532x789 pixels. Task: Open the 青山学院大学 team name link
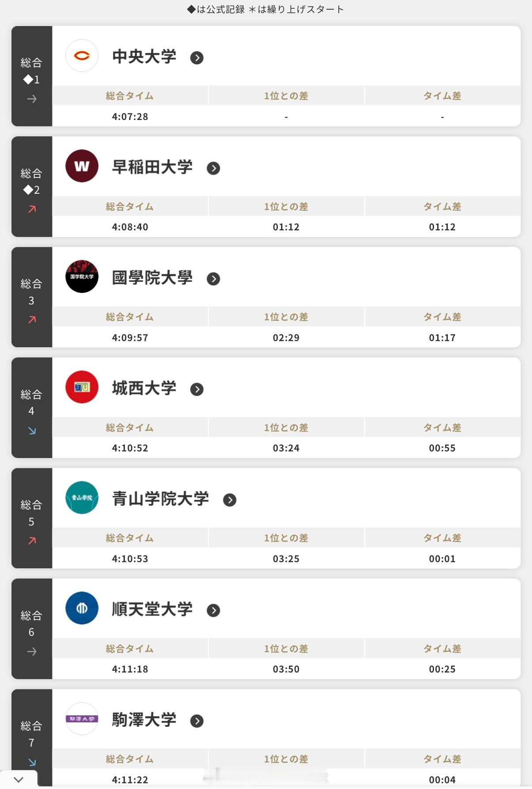(x=161, y=499)
